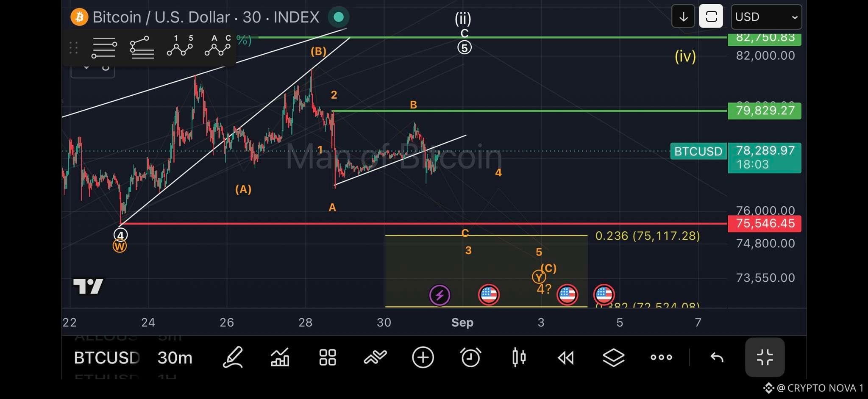Image resolution: width=868 pixels, height=399 pixels.
Task: Tap the double-line strategy icon
Action: pyautogui.click(x=376, y=357)
